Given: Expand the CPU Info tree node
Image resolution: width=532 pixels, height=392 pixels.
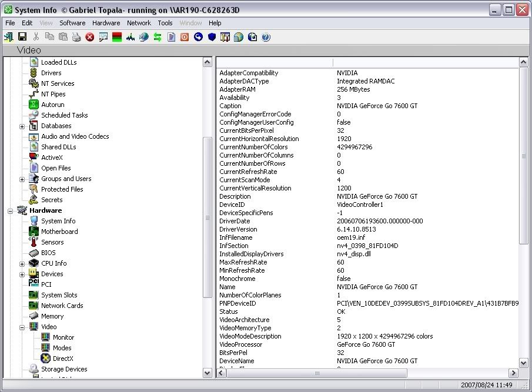Looking at the screenshot, I should click(22, 264).
